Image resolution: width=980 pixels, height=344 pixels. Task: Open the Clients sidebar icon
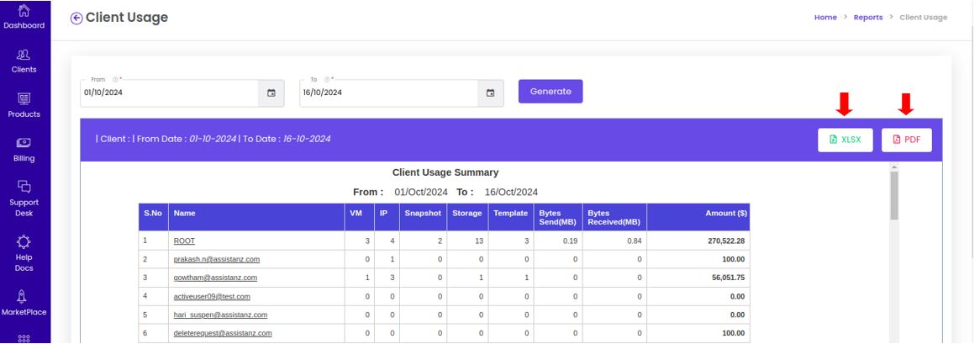pos(24,55)
